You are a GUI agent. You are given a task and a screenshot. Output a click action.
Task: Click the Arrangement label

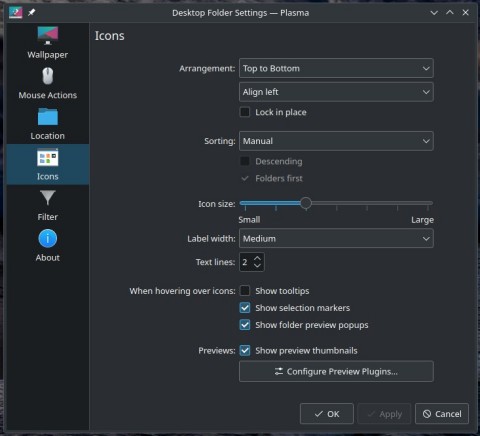click(x=207, y=68)
